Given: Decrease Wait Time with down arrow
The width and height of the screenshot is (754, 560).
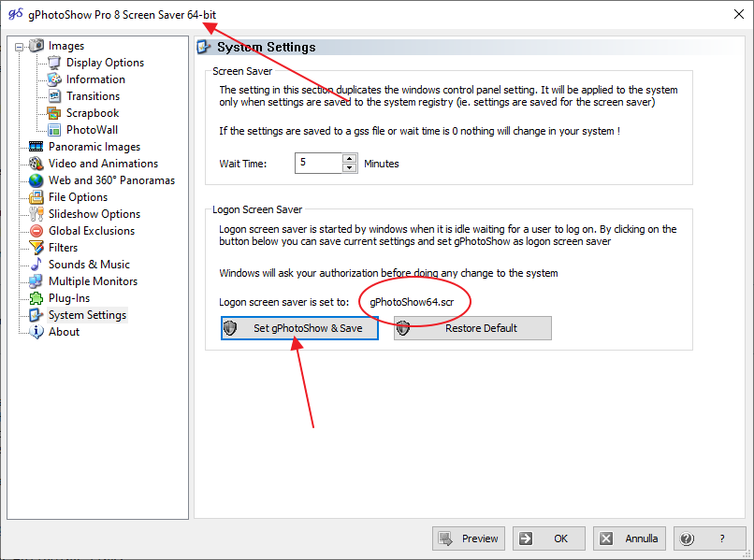Looking at the screenshot, I should [x=350, y=167].
